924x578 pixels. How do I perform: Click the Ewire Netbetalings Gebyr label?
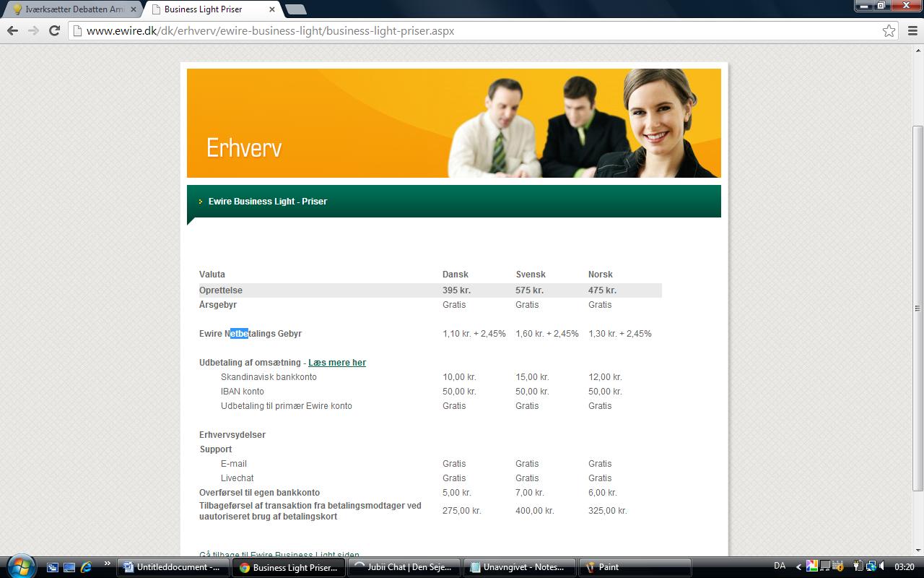(250, 334)
